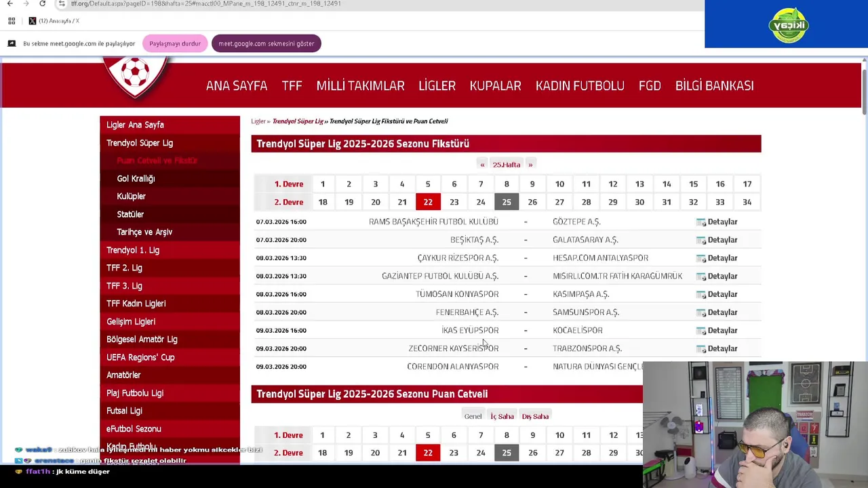Click the site info icon in address bar

[62, 3]
